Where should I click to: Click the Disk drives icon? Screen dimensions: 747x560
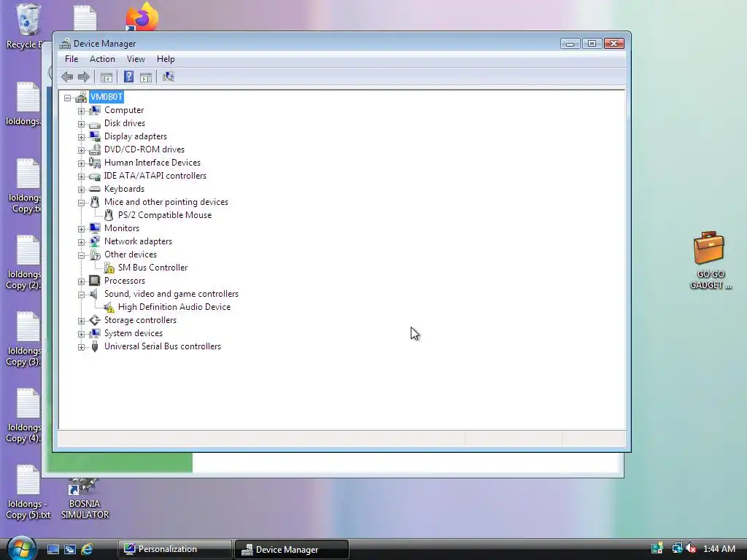coord(95,124)
